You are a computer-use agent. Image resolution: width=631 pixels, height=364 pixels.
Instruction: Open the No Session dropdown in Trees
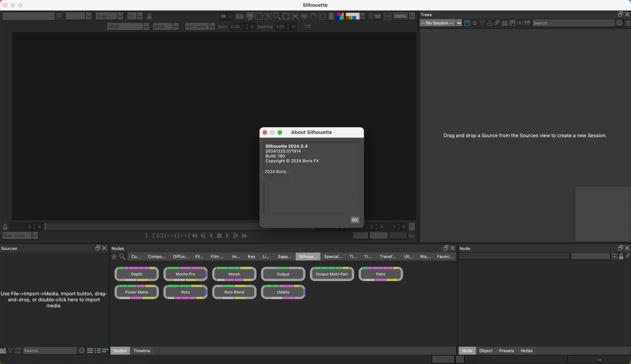click(441, 23)
